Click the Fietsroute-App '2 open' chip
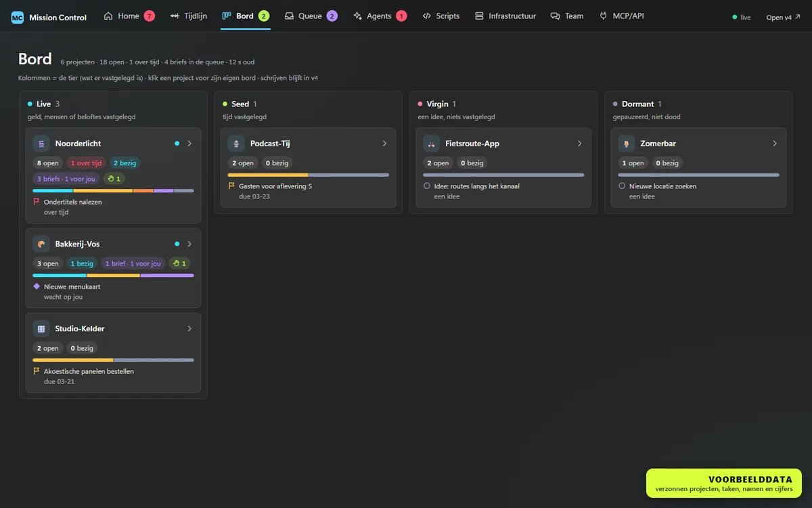 point(438,163)
